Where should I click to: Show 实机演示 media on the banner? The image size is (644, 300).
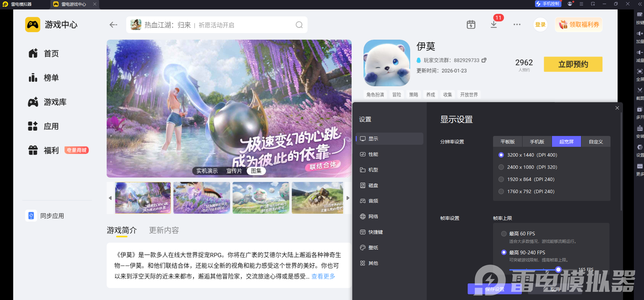(207, 171)
